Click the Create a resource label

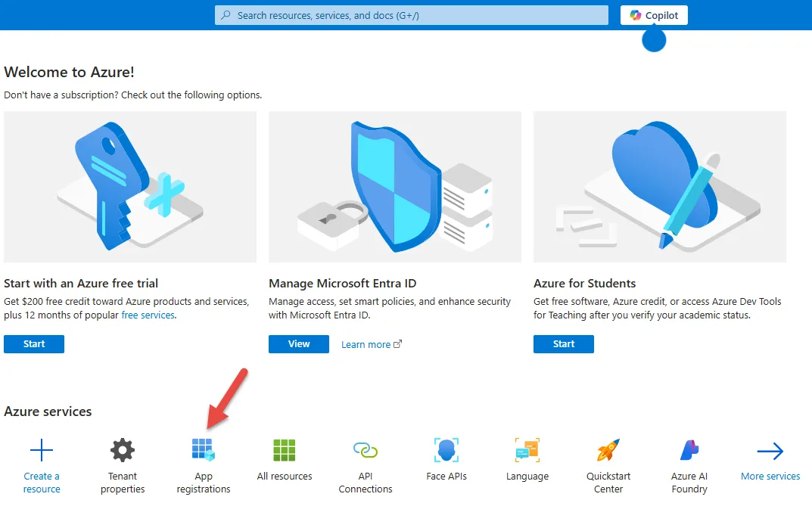tap(42, 483)
